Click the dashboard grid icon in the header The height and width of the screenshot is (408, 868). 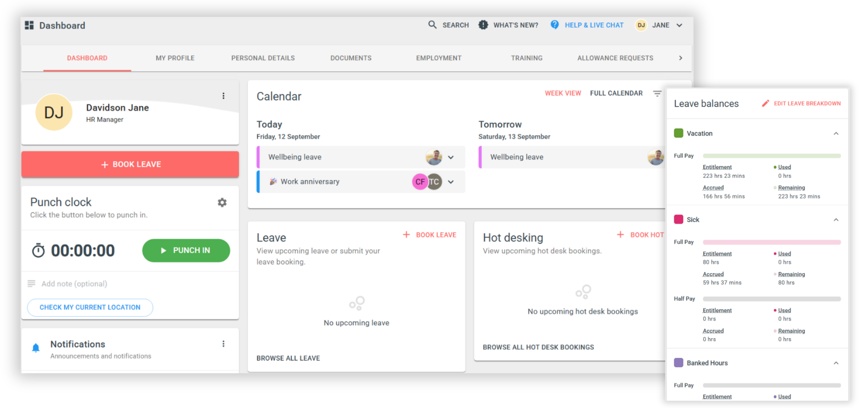pos(29,25)
